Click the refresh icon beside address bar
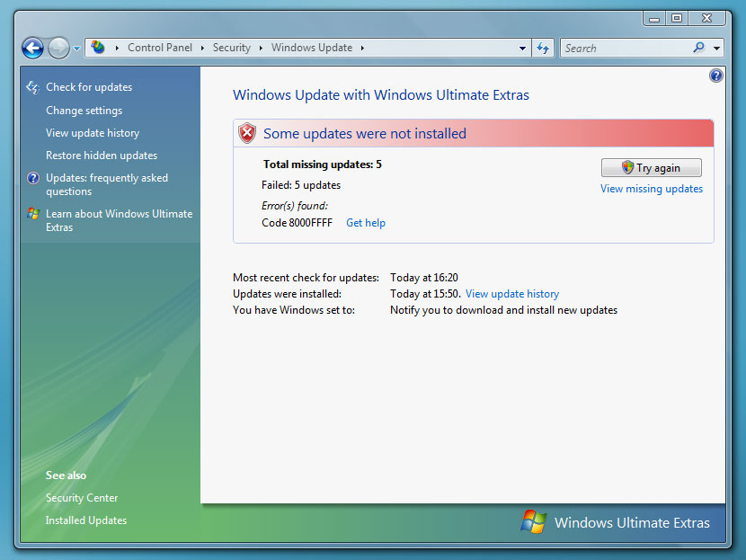 tap(543, 48)
